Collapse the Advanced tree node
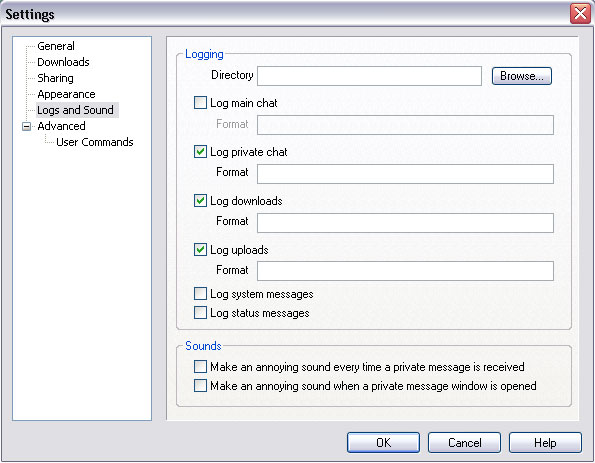Viewport: 595px width, 463px height. [27, 126]
